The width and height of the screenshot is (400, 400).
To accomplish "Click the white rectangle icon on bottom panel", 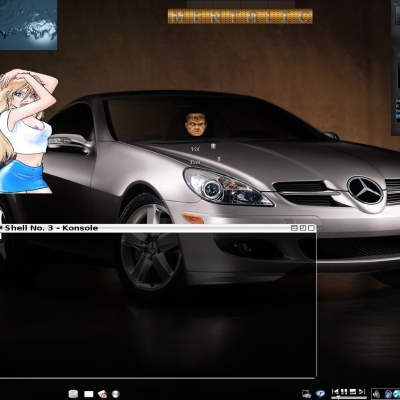I will [x=89, y=394].
